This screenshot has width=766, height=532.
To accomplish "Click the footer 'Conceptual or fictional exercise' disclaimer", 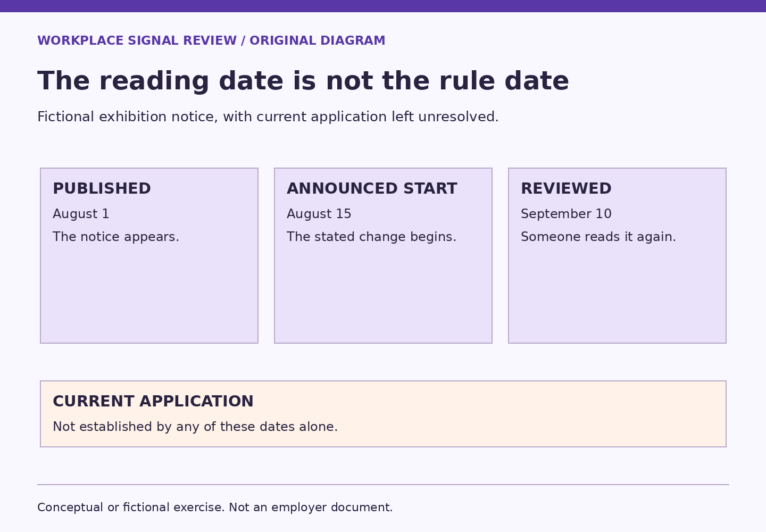I will [215, 508].
